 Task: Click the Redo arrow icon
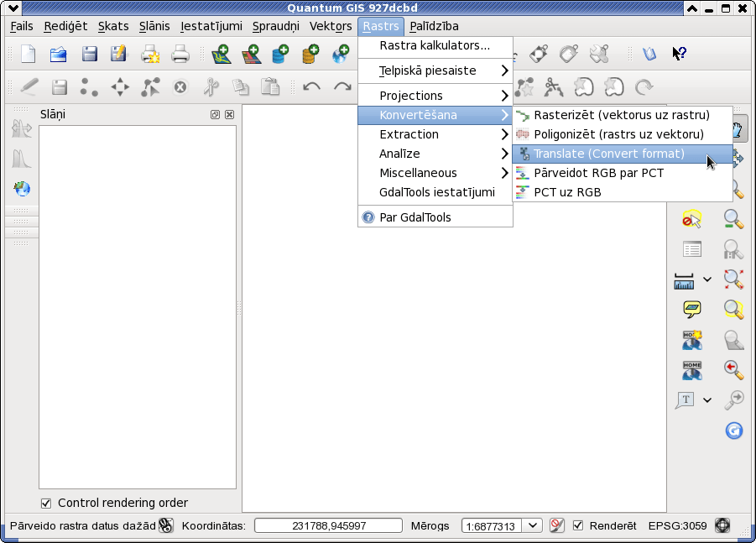(x=342, y=86)
